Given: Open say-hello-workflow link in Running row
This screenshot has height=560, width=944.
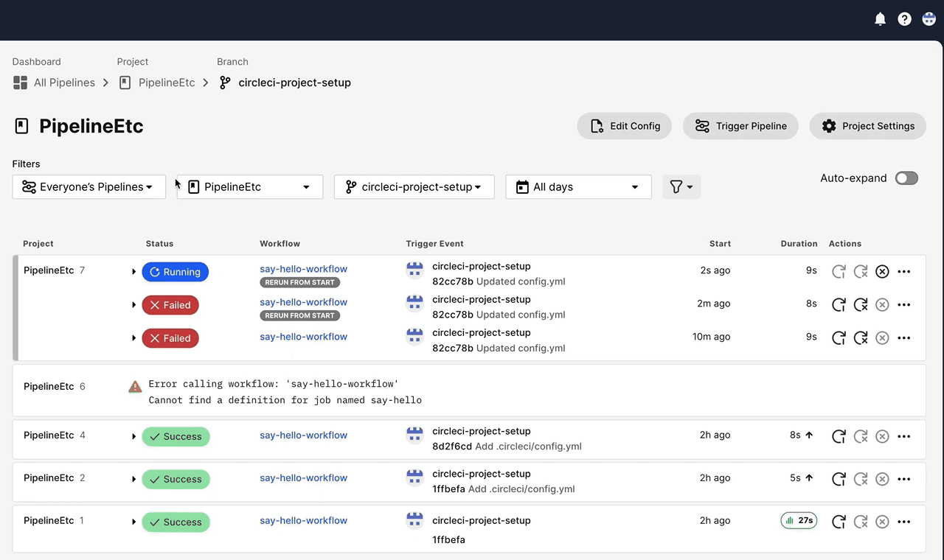Looking at the screenshot, I should pos(303,269).
